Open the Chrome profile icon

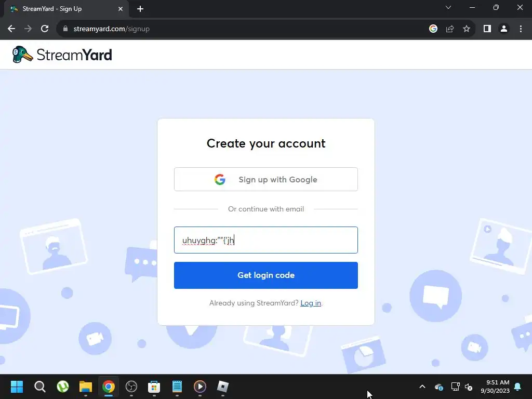pos(504,29)
